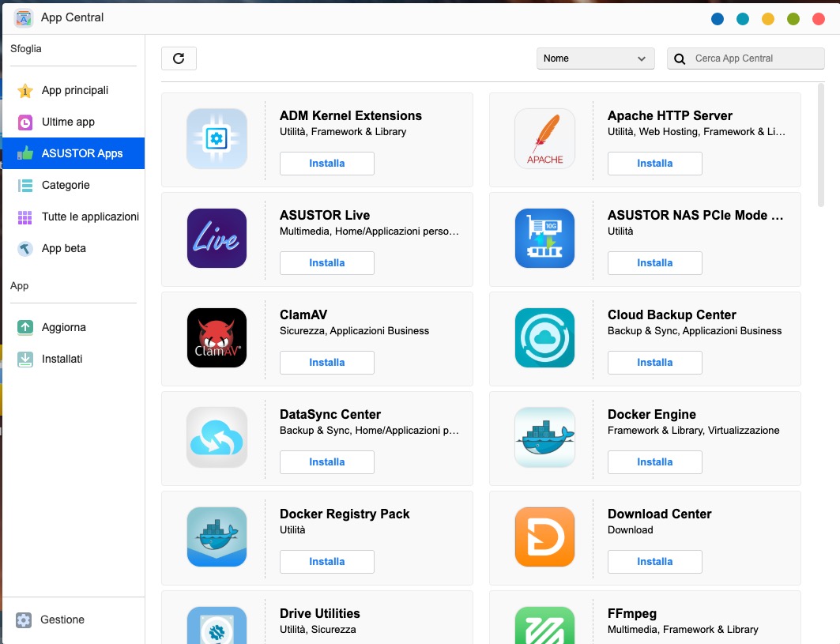The width and height of the screenshot is (840, 644).
Task: Open the Docker Engine whale icon
Action: (544, 438)
